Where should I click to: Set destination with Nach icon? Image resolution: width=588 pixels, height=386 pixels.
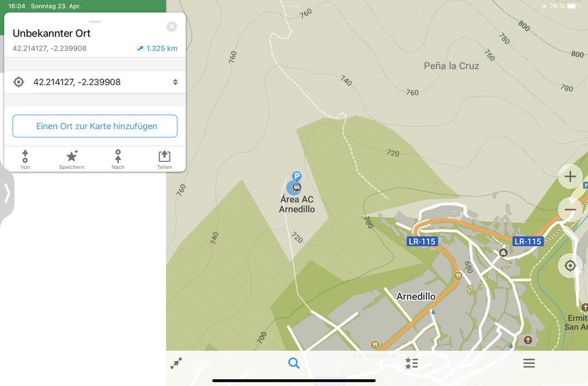click(x=118, y=160)
